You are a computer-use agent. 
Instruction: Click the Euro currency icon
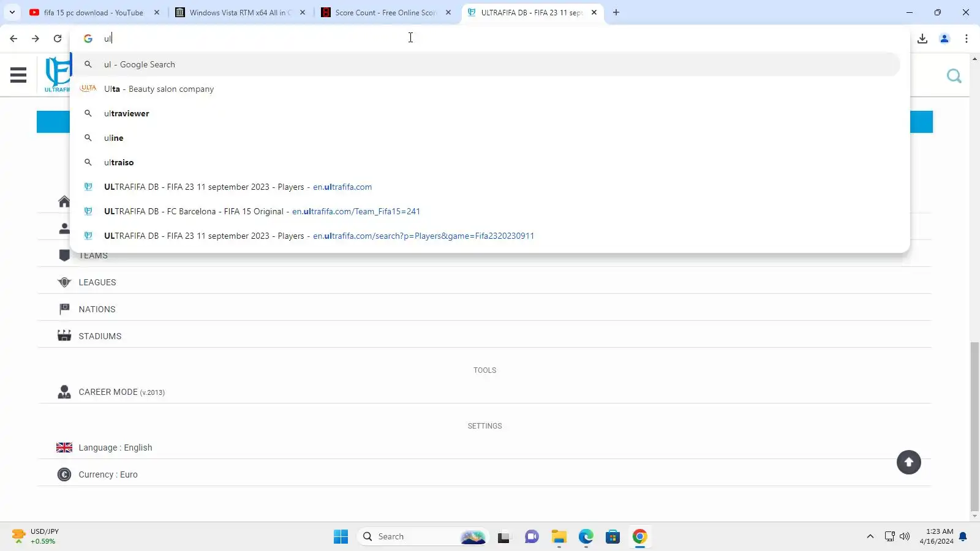[x=64, y=474]
